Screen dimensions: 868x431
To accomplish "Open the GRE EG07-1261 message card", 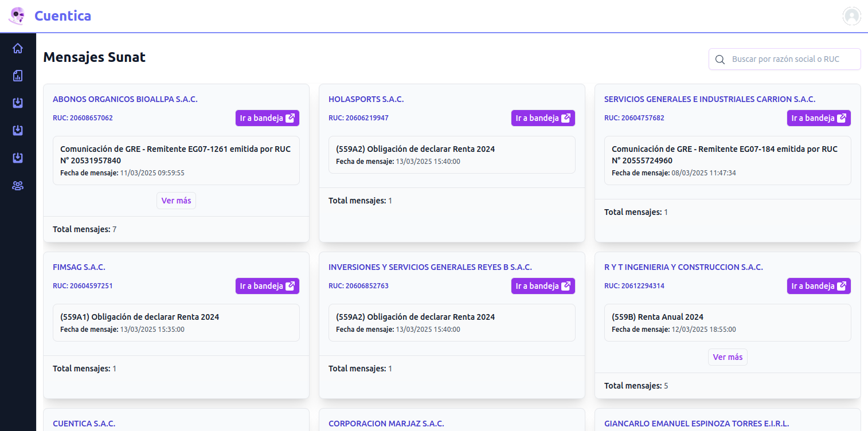I will point(176,160).
